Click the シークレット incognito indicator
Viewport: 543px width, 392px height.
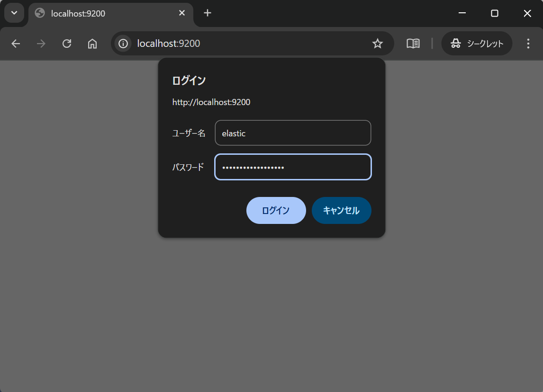[477, 43]
